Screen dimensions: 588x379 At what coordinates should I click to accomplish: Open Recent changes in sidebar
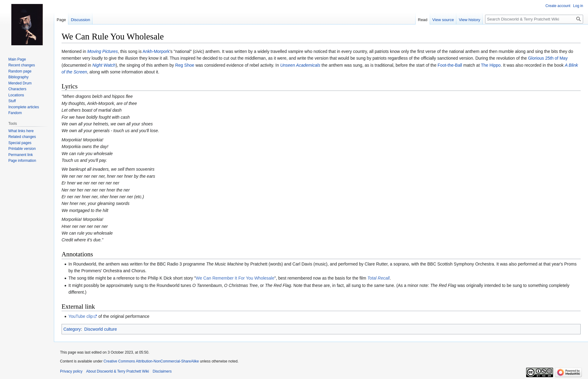(21, 65)
